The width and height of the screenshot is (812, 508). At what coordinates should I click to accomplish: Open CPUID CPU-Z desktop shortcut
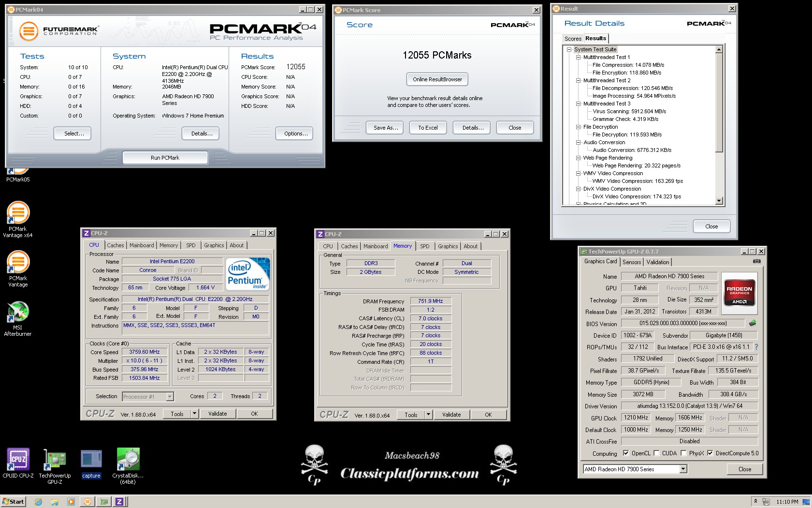pyautogui.click(x=18, y=463)
